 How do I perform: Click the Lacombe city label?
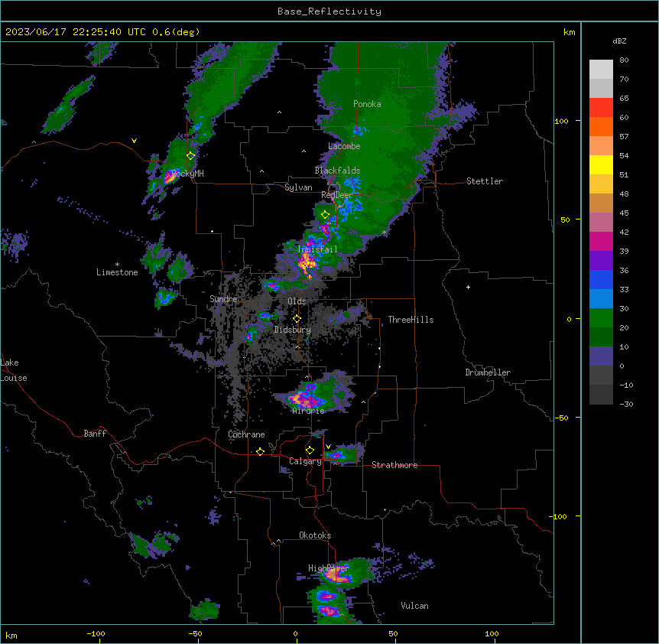pos(344,146)
